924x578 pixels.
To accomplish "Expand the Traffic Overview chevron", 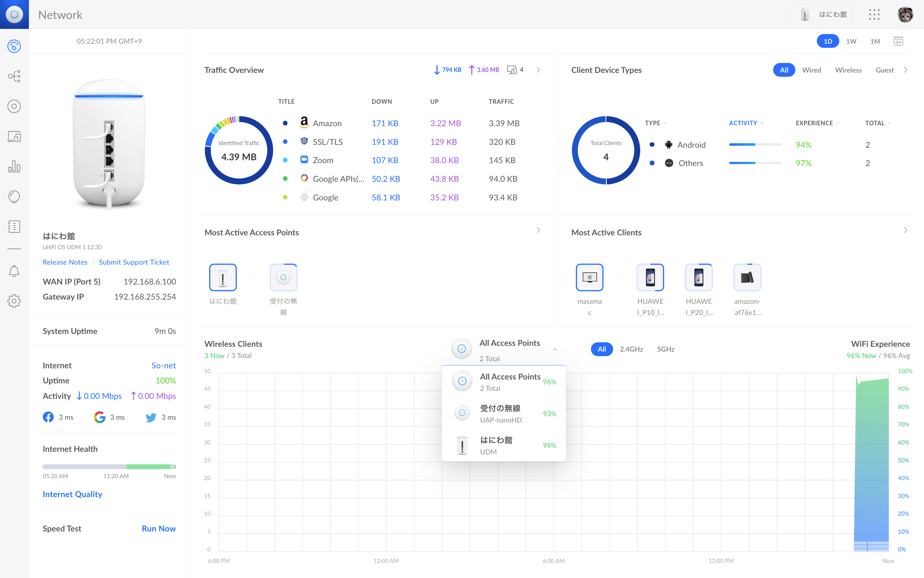I will 538,70.
